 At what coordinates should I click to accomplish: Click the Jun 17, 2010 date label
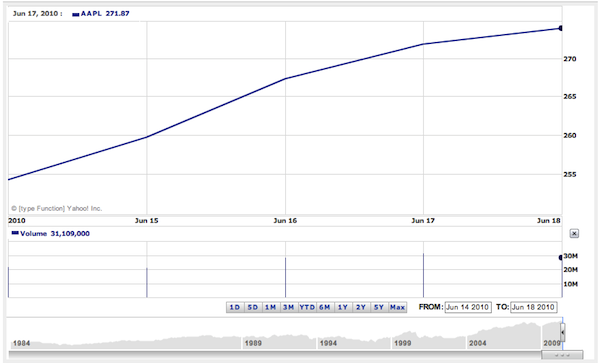click(37, 13)
